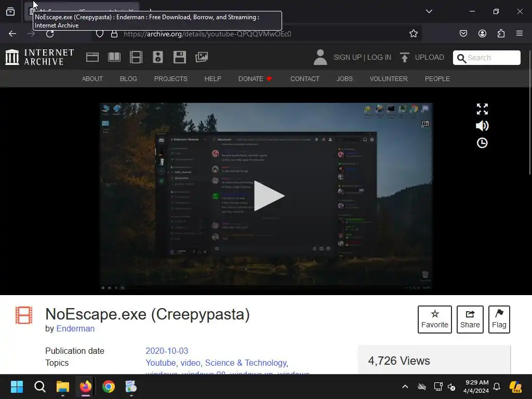Image resolution: width=532 pixels, height=399 pixels.
Task: Open File Explorer from taskbar
Action: 63,387
